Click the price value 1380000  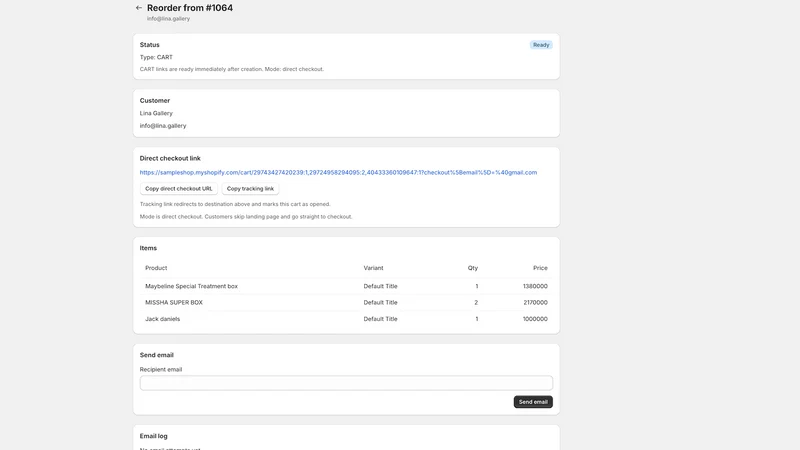[x=535, y=286]
